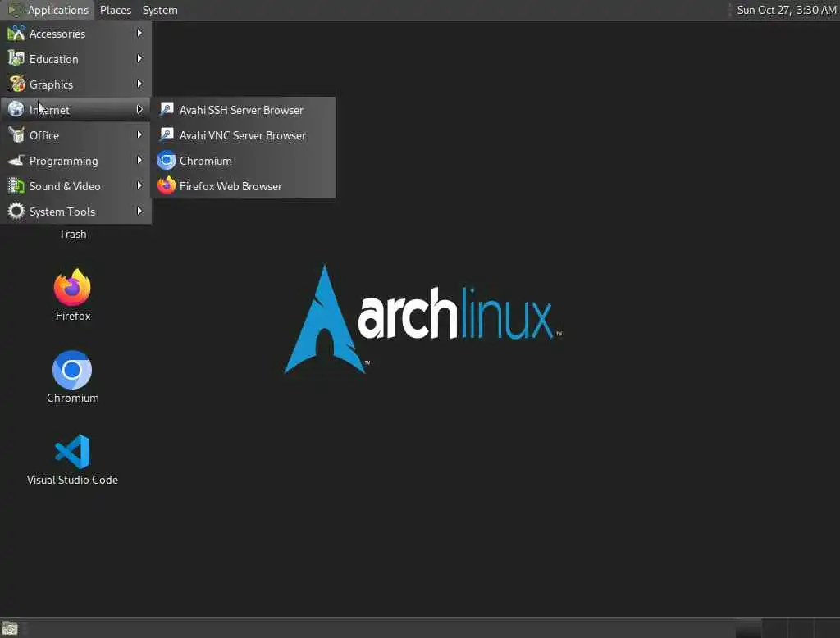Click the Show Desktop icon in bottom panel
Screen dimensions: 840x638
10,628
